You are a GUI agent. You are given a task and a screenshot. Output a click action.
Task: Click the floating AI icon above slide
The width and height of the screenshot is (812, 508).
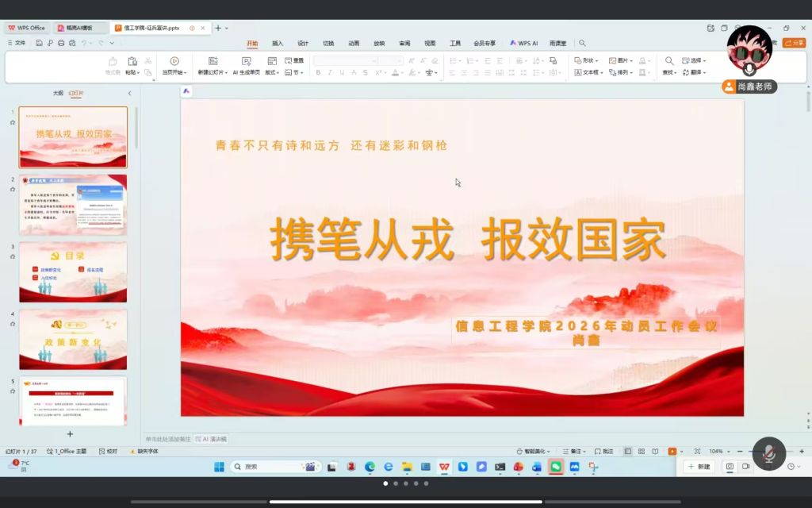186,91
